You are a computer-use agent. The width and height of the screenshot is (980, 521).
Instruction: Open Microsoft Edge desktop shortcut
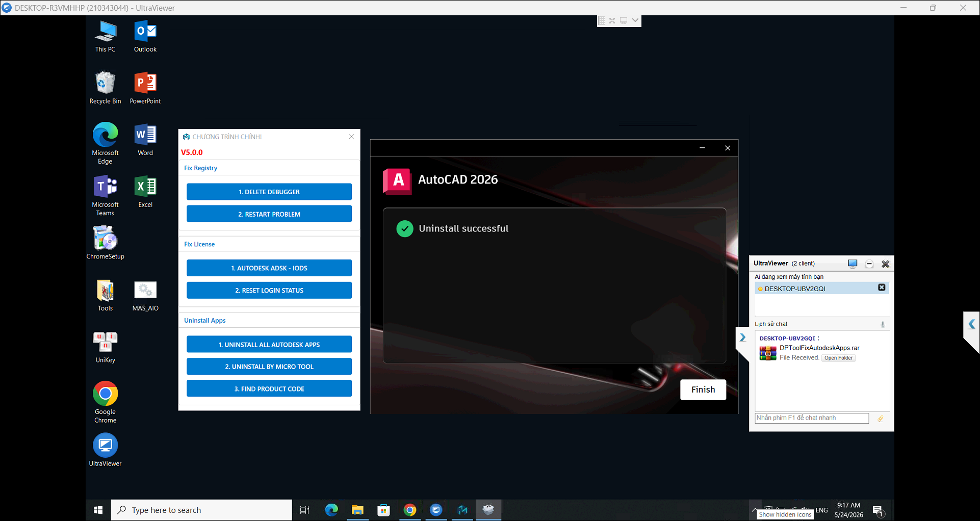pyautogui.click(x=106, y=143)
